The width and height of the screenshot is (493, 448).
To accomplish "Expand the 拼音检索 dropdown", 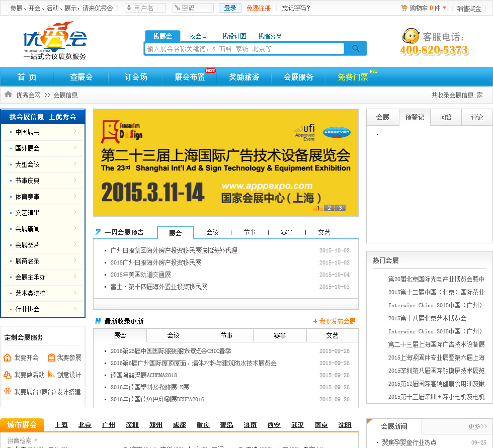I will (36, 440).
